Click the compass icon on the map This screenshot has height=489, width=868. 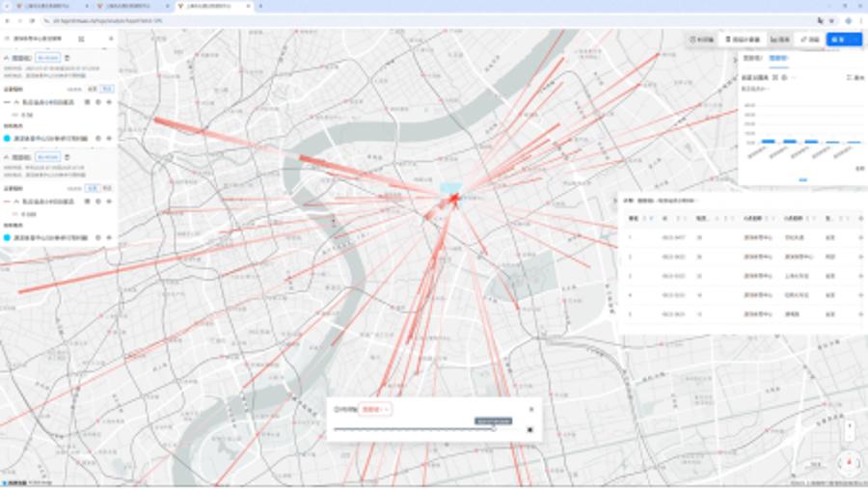coord(849,463)
